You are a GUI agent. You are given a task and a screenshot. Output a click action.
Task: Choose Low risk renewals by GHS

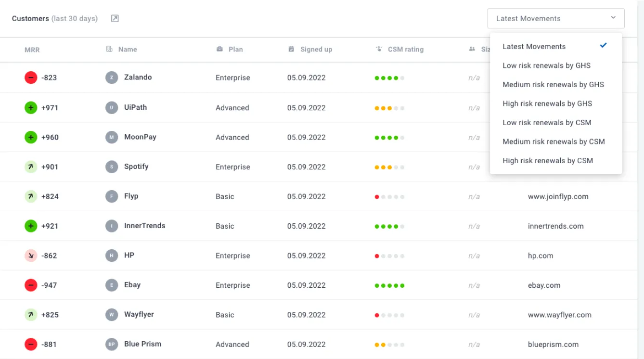pos(556,65)
